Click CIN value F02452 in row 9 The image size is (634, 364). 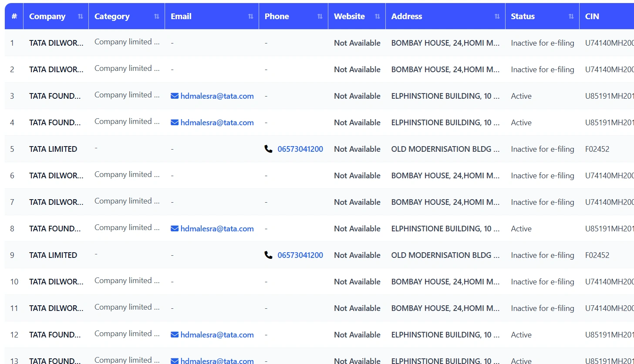(597, 255)
